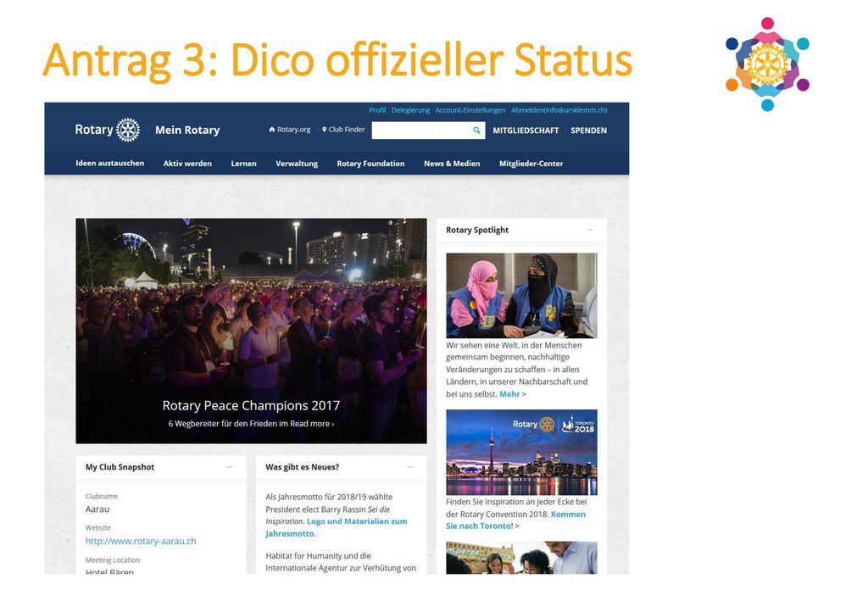Screen dimensions: 868x601
Task: Click Kommen Sie nach Toronto link
Action: click(x=515, y=520)
